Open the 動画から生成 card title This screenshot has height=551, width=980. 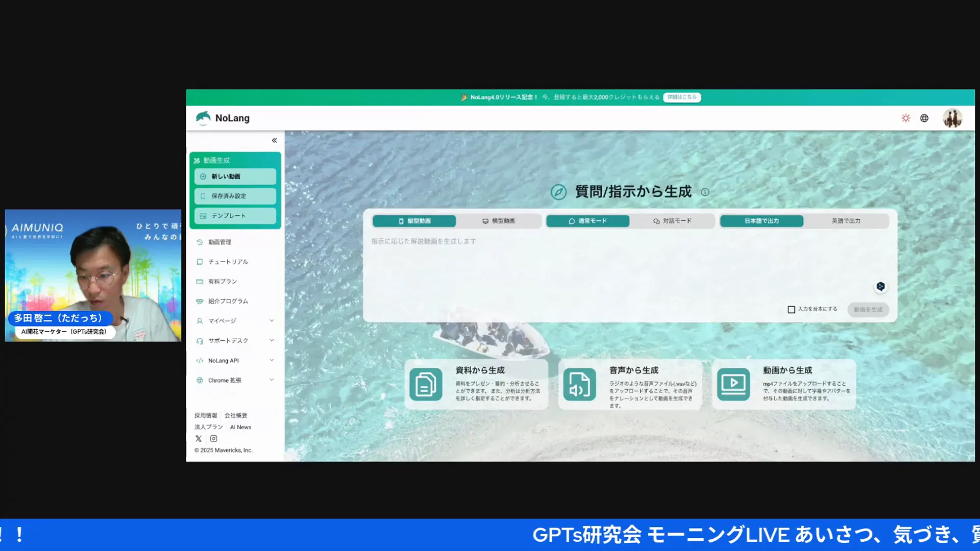788,370
